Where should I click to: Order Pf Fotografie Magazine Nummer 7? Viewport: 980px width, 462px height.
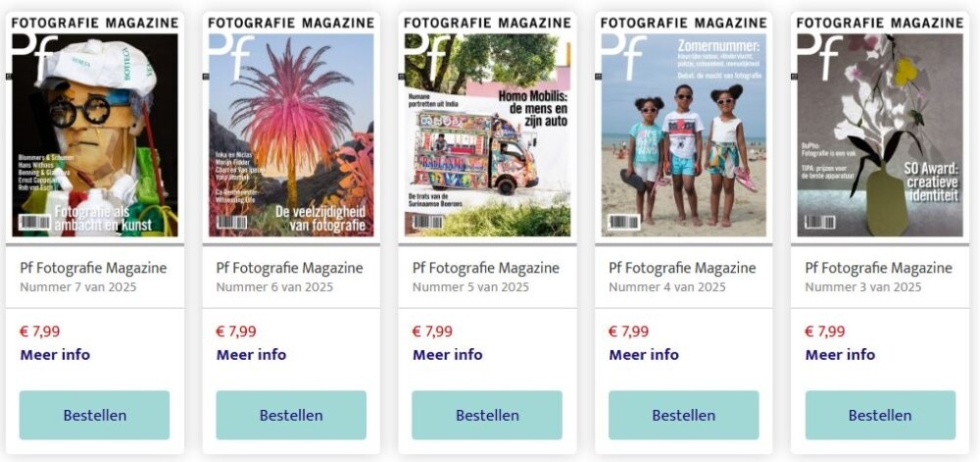tap(94, 415)
